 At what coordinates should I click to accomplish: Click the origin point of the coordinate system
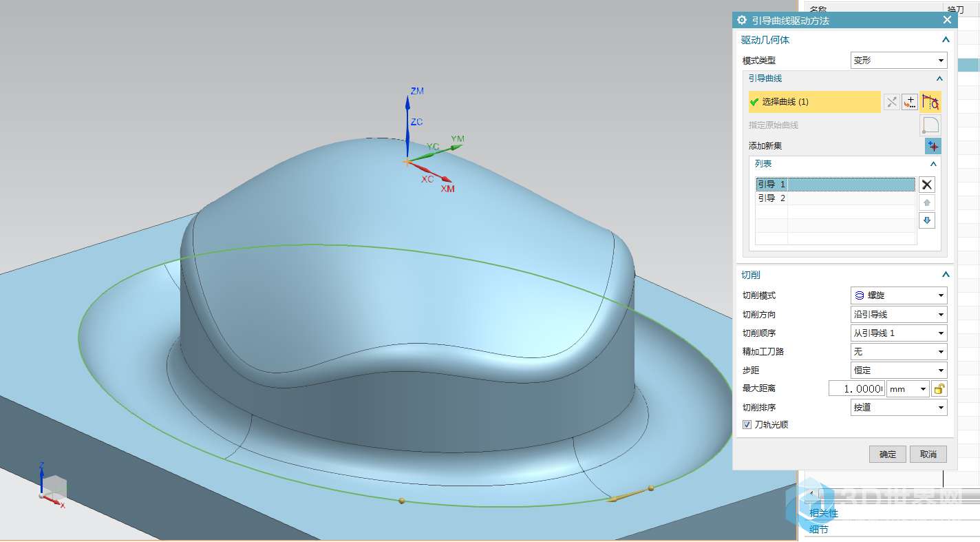tap(407, 162)
